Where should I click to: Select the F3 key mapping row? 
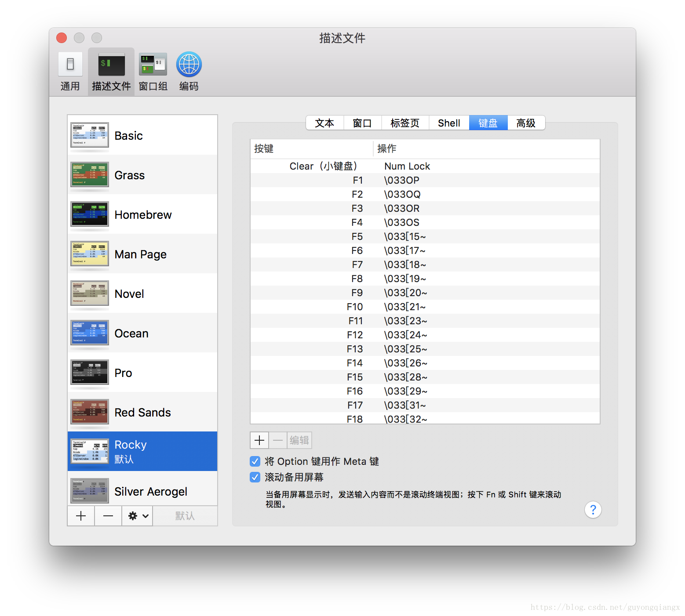pyautogui.click(x=425, y=208)
